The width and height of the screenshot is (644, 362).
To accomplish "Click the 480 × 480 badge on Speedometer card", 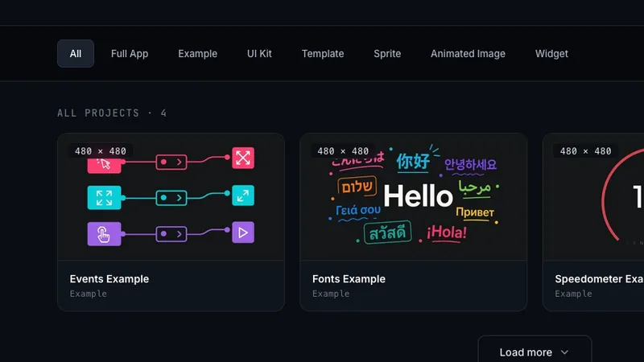I will click(x=586, y=151).
